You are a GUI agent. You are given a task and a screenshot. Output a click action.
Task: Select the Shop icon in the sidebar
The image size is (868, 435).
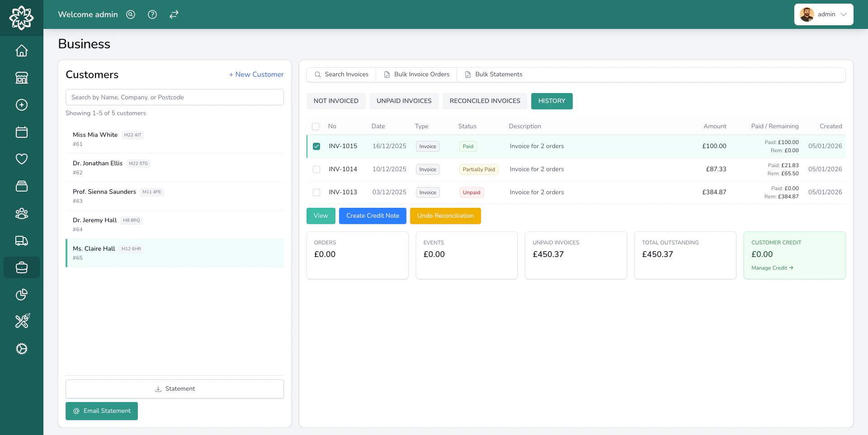pos(21,78)
